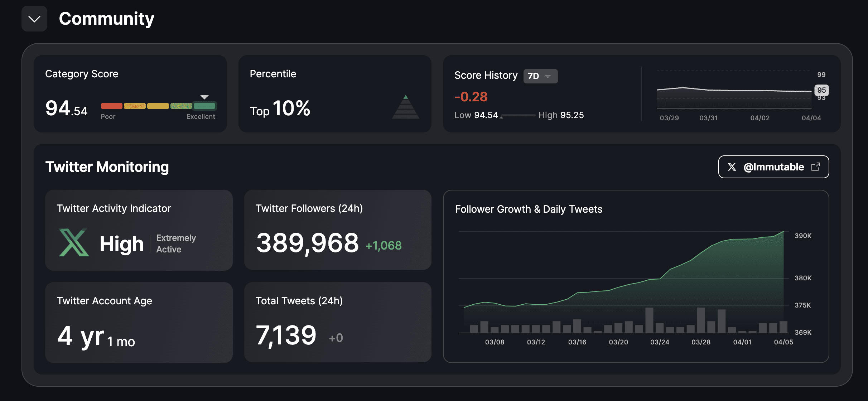868x401 pixels.
Task: Click the Low-High score range slider
Action: click(518, 115)
